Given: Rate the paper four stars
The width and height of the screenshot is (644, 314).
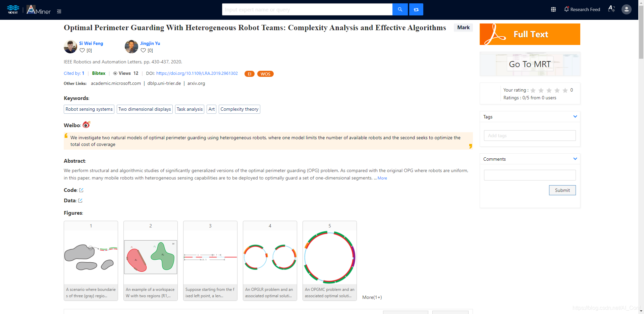Looking at the screenshot, I should 557,90.
